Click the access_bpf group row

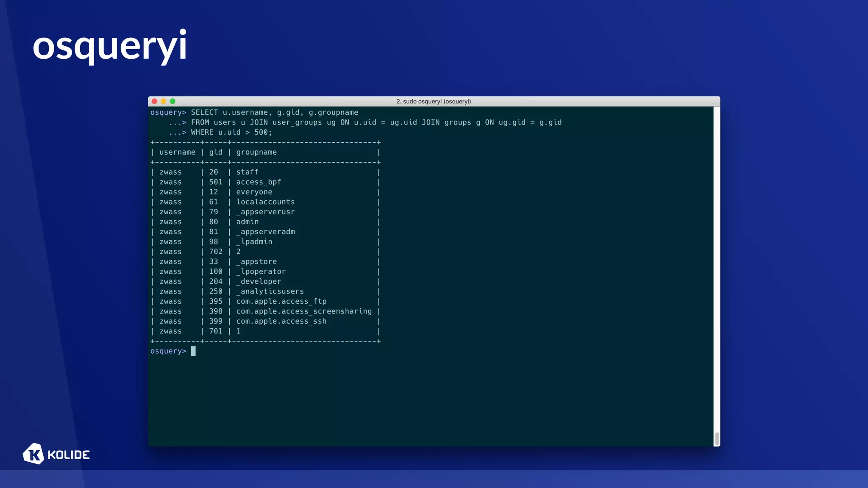[259, 182]
